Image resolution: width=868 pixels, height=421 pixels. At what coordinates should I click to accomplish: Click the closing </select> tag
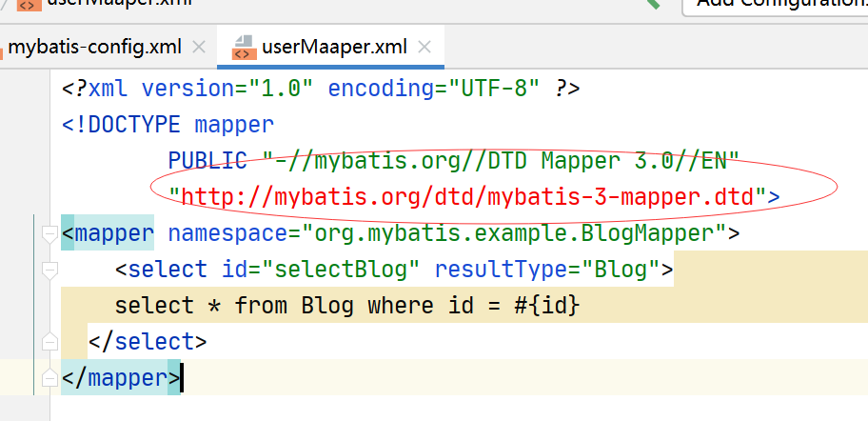[148, 342]
